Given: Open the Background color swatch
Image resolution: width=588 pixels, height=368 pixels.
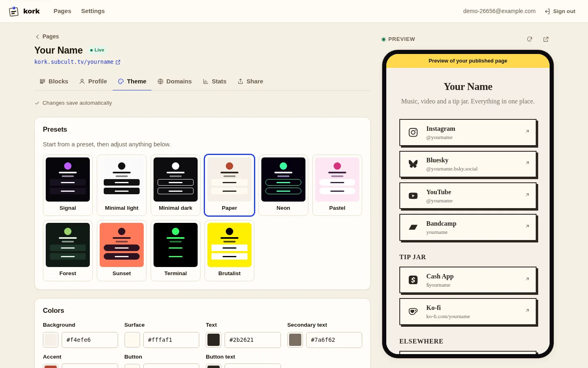Looking at the screenshot, I should coord(51,340).
